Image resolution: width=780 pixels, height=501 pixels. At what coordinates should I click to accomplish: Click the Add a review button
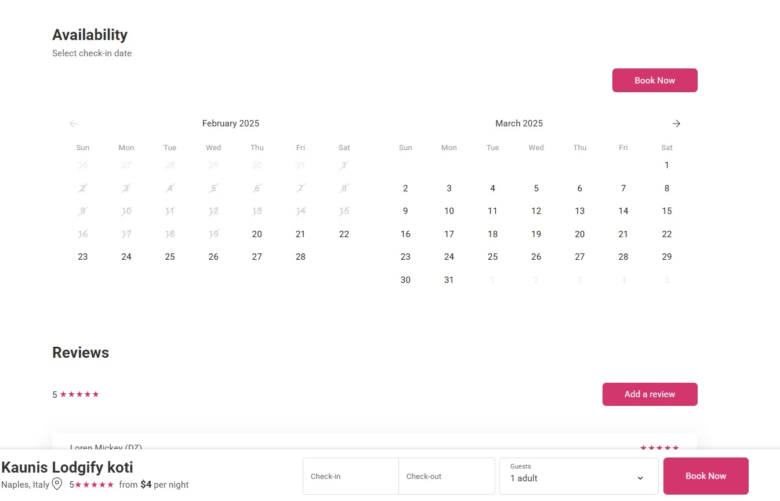tap(649, 394)
